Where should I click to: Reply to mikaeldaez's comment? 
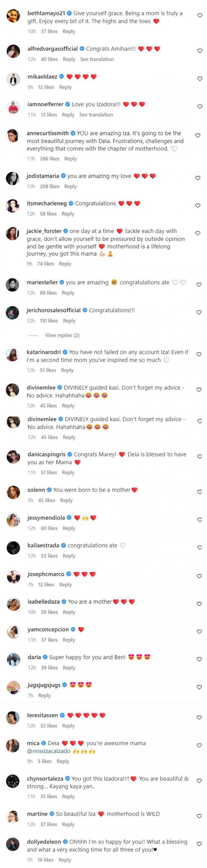tap(65, 87)
